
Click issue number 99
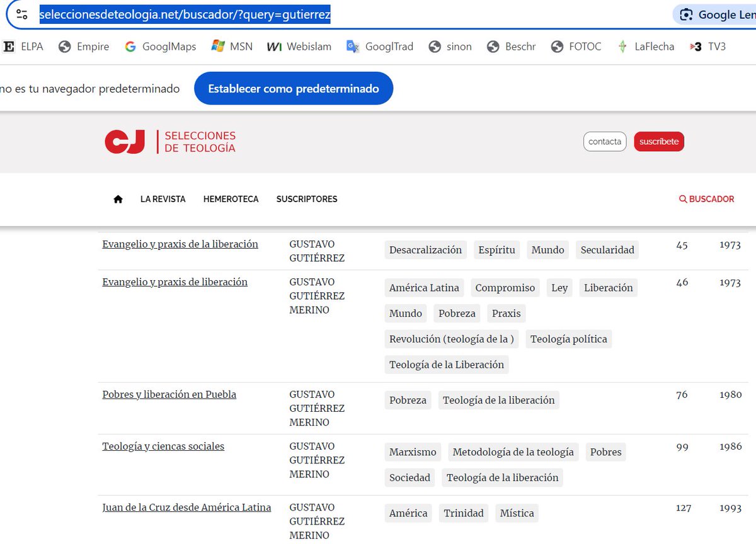[x=682, y=447]
